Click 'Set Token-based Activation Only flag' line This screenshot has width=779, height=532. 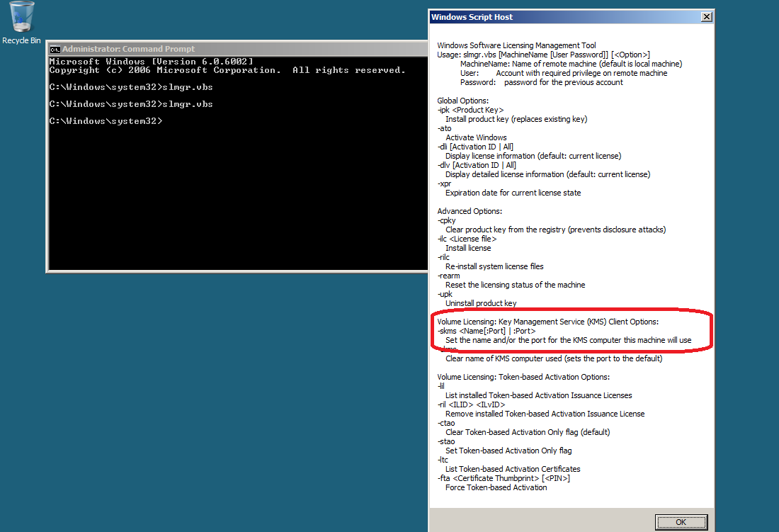tap(508, 451)
